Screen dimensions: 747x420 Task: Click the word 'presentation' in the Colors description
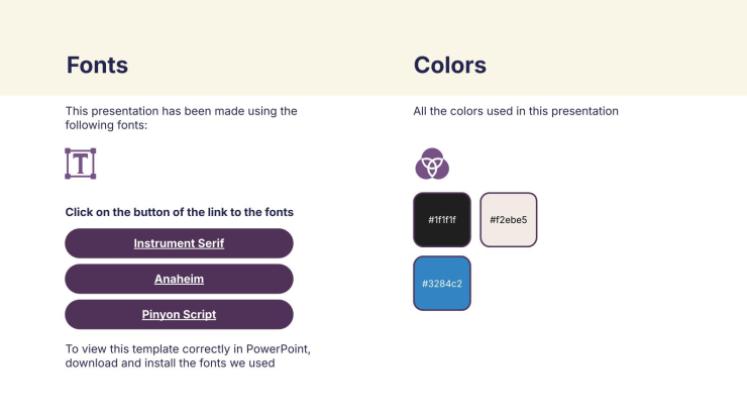tap(587, 111)
